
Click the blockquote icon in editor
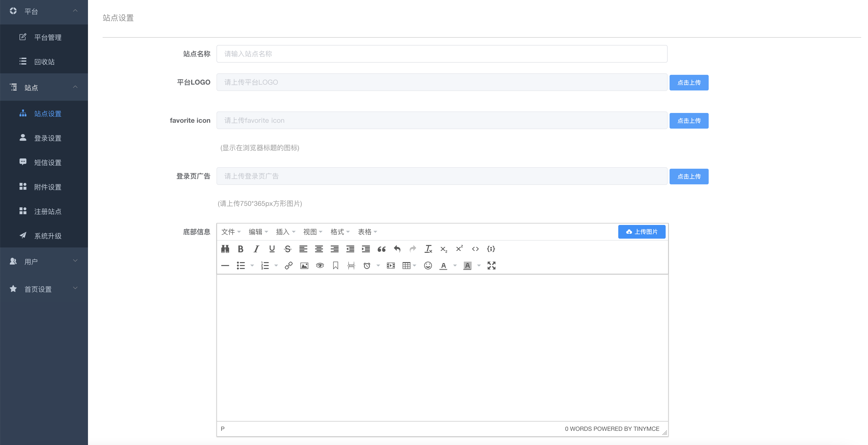tap(381, 249)
